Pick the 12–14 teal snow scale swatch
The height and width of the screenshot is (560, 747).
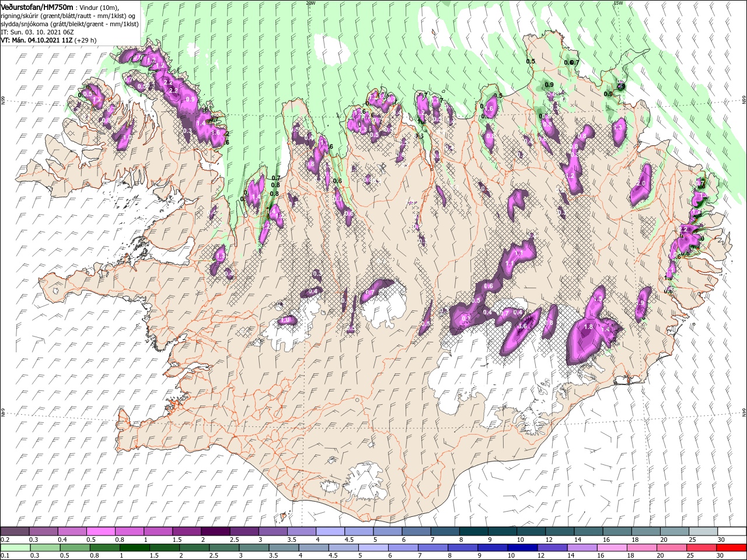pyautogui.click(x=560, y=531)
